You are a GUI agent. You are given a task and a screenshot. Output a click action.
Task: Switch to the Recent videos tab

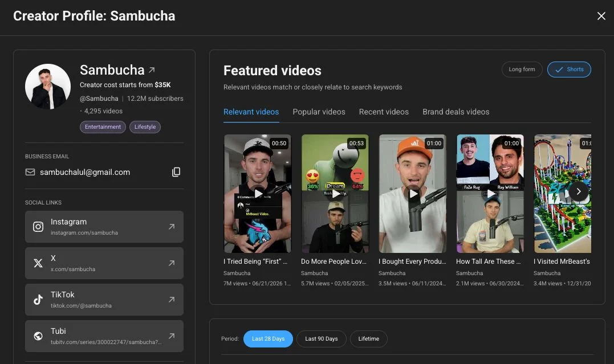(x=384, y=112)
